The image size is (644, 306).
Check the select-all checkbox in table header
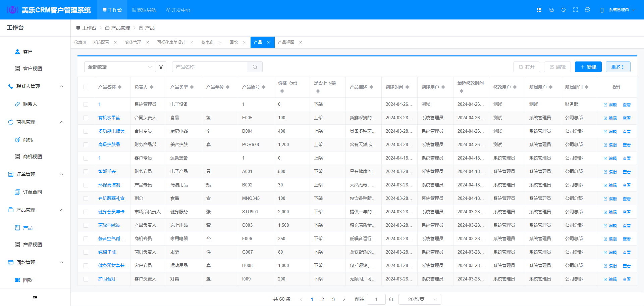pos(86,87)
